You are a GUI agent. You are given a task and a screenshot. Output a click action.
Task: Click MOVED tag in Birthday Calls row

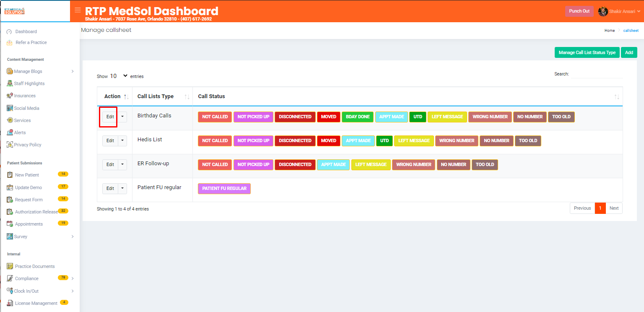[x=328, y=117]
